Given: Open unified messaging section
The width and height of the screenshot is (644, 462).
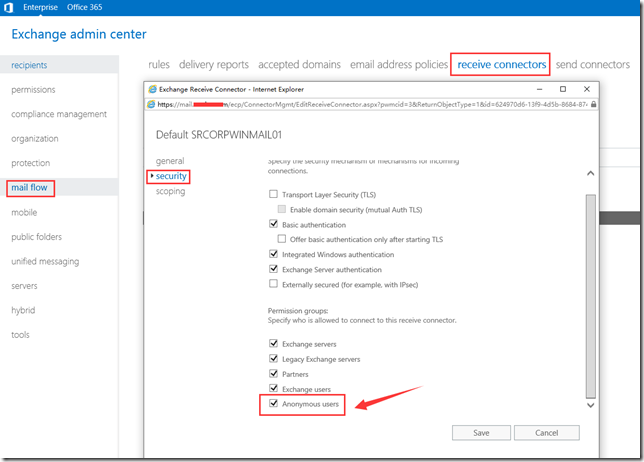Looking at the screenshot, I should 45,262.
